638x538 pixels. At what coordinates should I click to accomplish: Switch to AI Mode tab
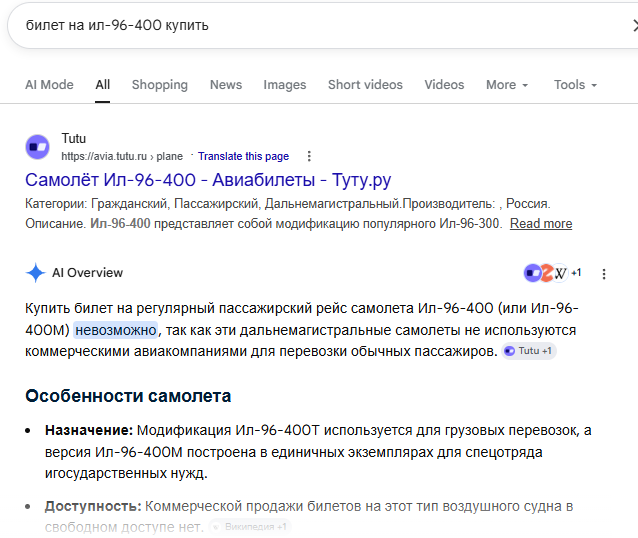point(49,85)
